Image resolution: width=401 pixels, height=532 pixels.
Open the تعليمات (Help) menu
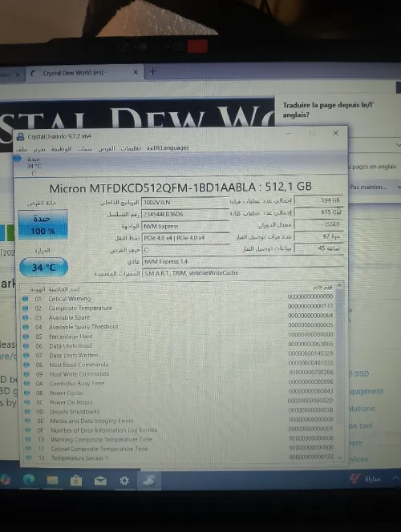pyautogui.click(x=131, y=148)
